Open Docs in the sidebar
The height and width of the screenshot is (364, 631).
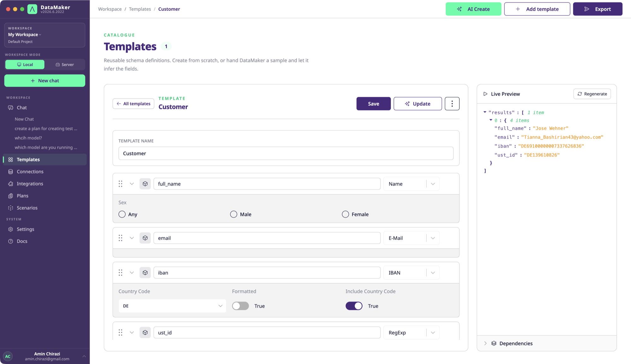45,241
